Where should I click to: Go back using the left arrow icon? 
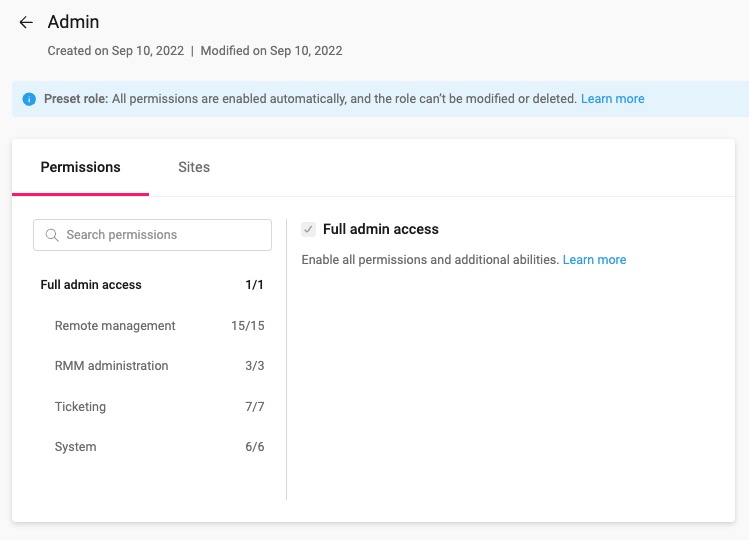tap(26, 22)
